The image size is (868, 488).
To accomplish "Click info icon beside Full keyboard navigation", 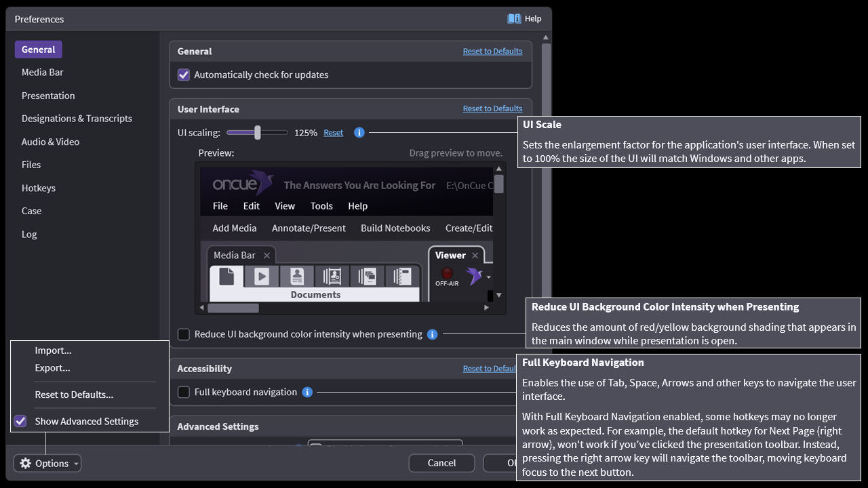I will coord(307,392).
